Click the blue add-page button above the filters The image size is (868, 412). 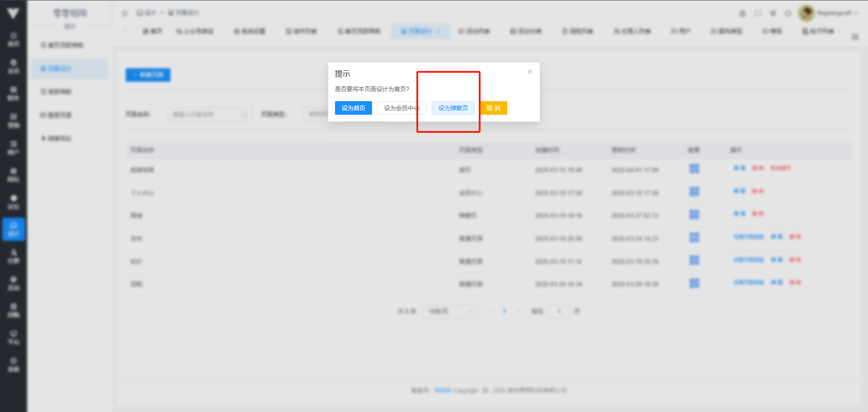[148, 75]
